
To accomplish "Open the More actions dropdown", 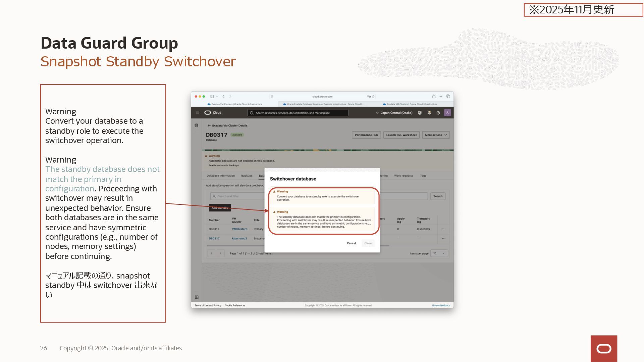I will [435, 135].
